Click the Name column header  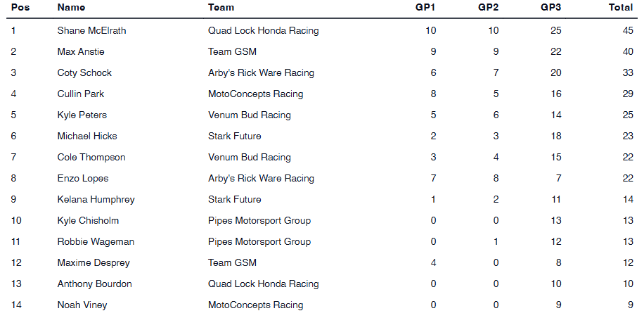[x=71, y=8]
